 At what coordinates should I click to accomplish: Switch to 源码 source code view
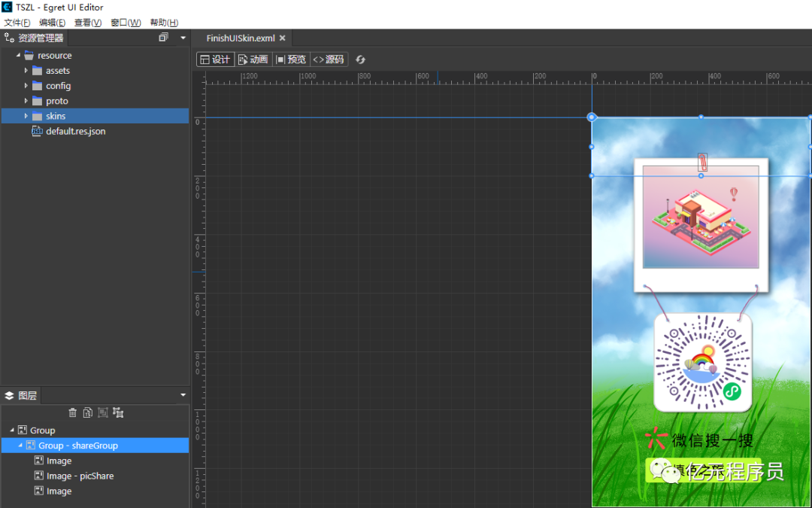click(329, 59)
